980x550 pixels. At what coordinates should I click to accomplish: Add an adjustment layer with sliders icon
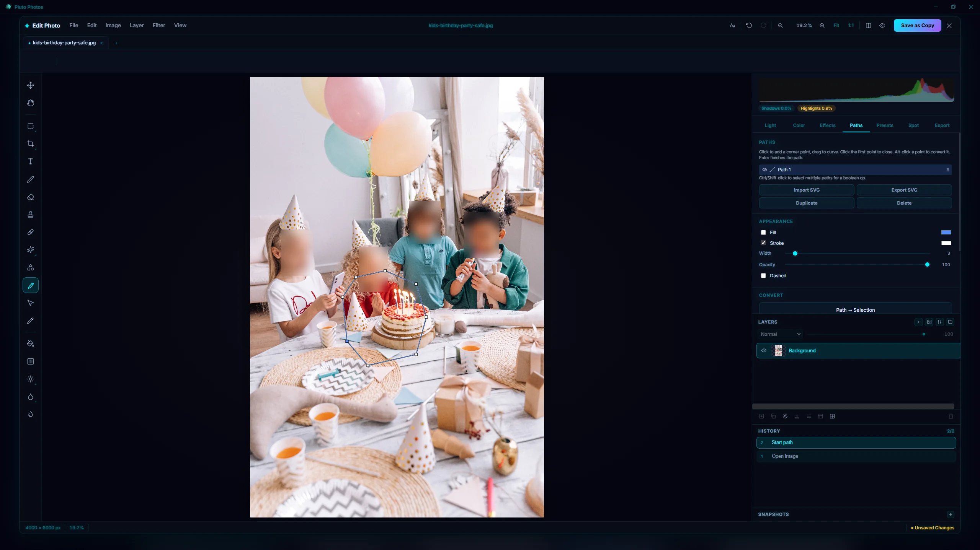click(940, 322)
